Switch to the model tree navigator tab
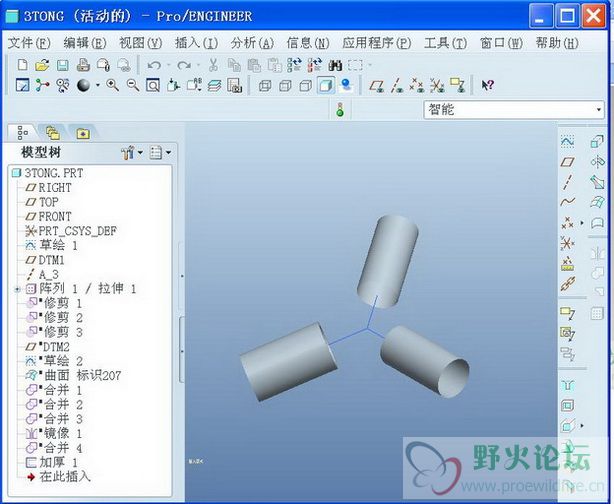Screen dimensions: 614x504 click(x=22, y=133)
